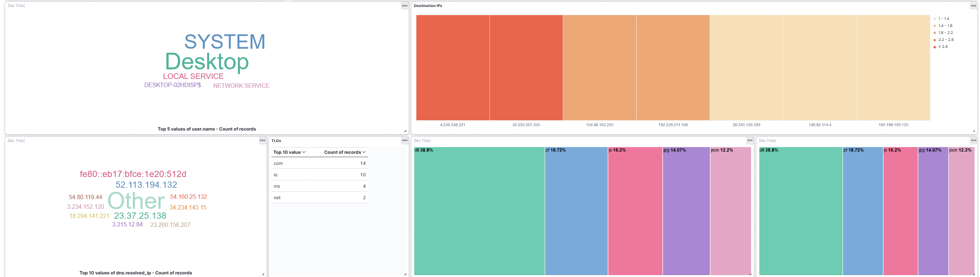Toggle the 1 - 1.4 legend range
The image size is (980, 277).
[944, 19]
